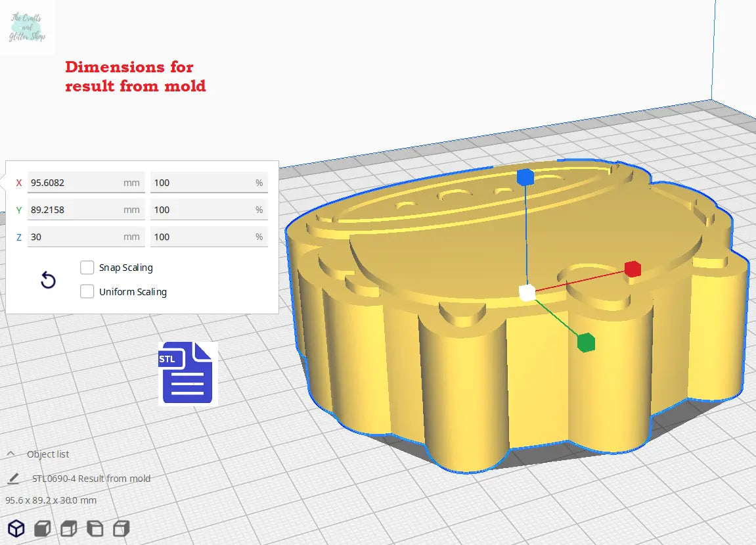Enable the Uniform Scaling checkbox
756x545 pixels.
pos(87,292)
